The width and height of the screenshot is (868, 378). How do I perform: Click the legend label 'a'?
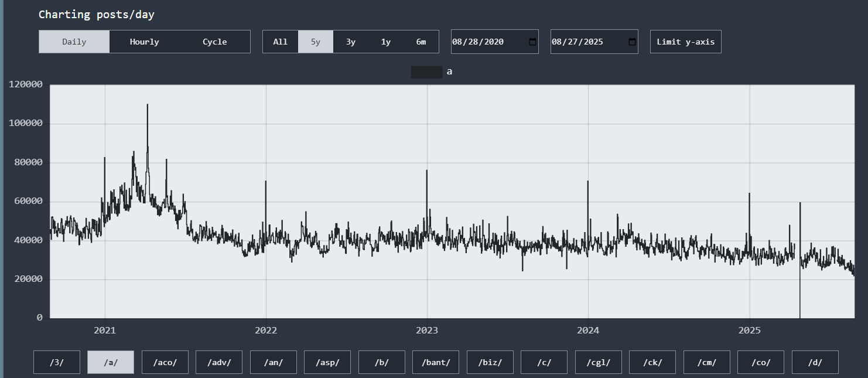tap(449, 71)
